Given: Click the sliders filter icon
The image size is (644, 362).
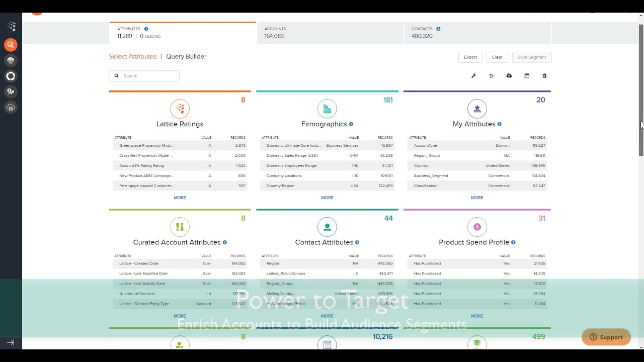Looking at the screenshot, I should pyautogui.click(x=491, y=76).
